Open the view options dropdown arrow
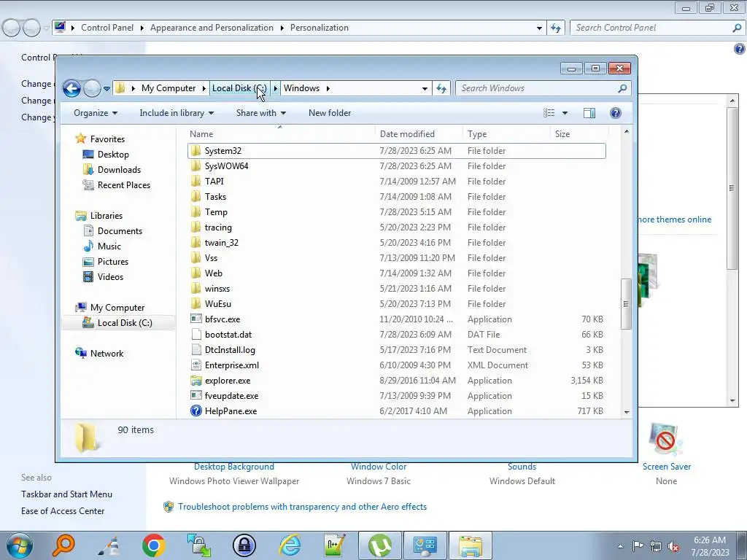Image resolution: width=747 pixels, height=560 pixels. click(565, 113)
